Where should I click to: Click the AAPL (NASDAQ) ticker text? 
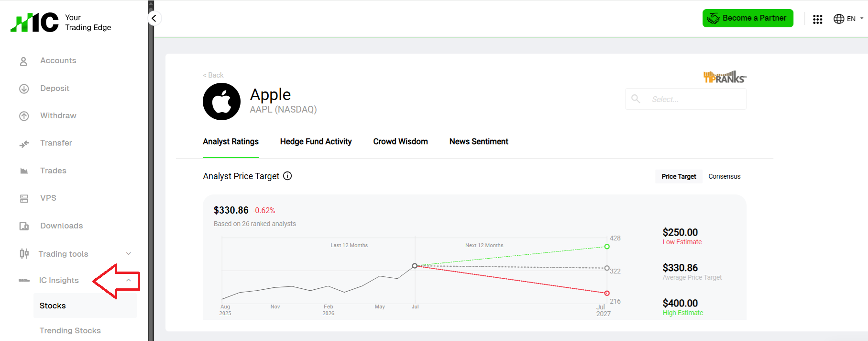(283, 109)
